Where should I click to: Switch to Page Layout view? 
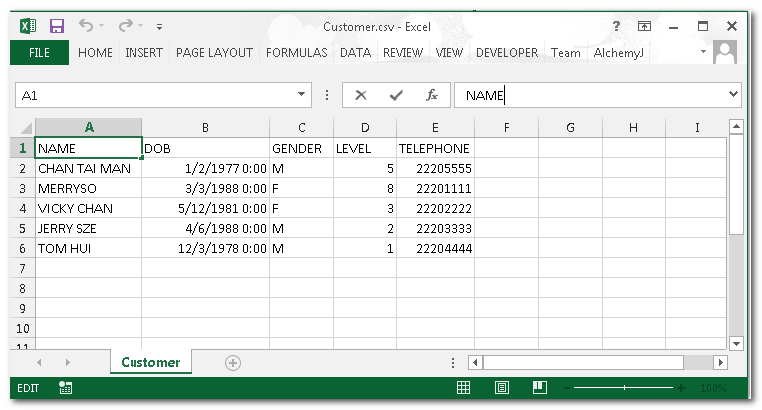click(x=502, y=388)
